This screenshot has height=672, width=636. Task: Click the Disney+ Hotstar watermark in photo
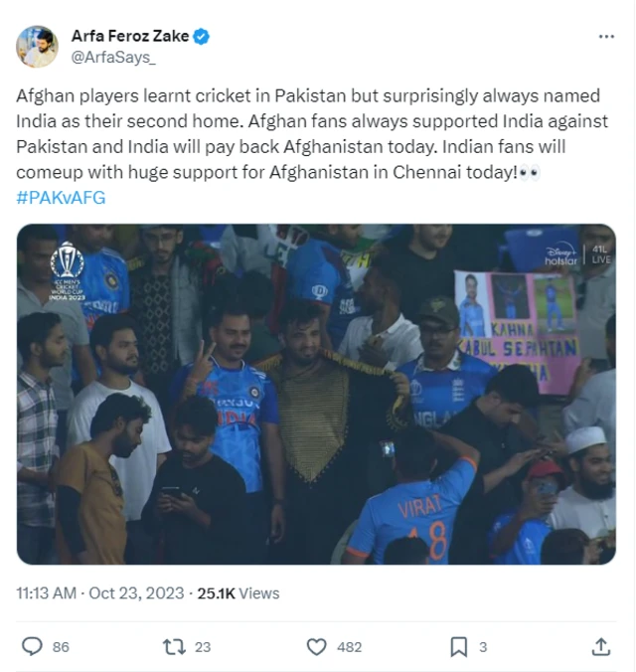click(561, 256)
